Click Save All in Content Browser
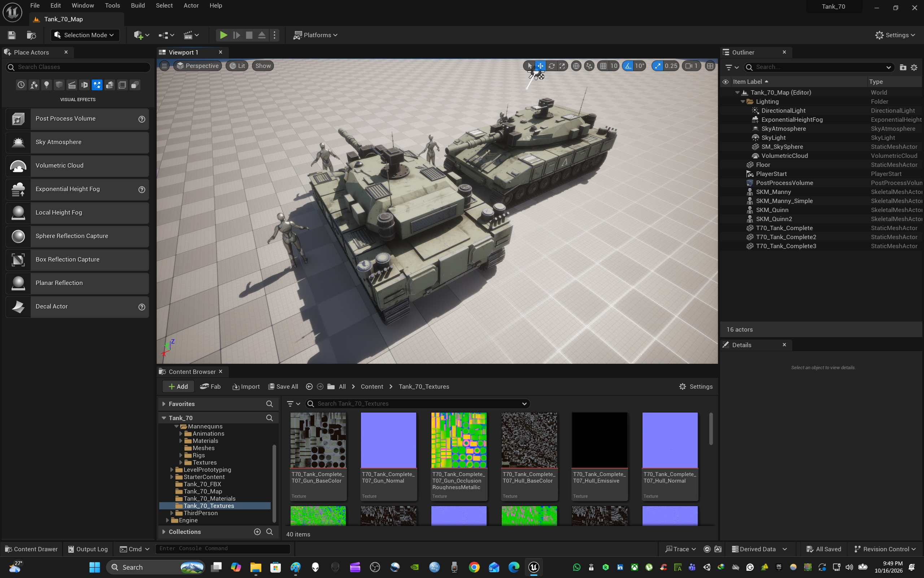 pos(283,387)
